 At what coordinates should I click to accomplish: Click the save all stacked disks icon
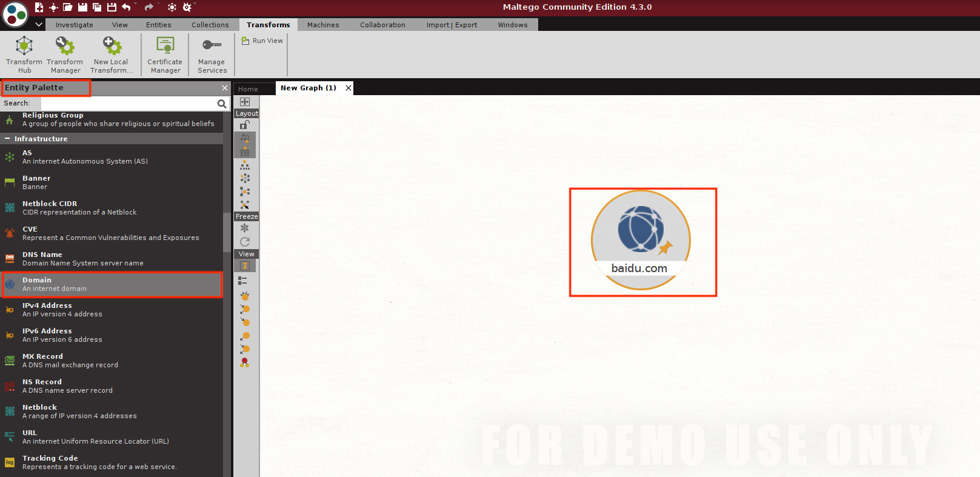point(97,7)
